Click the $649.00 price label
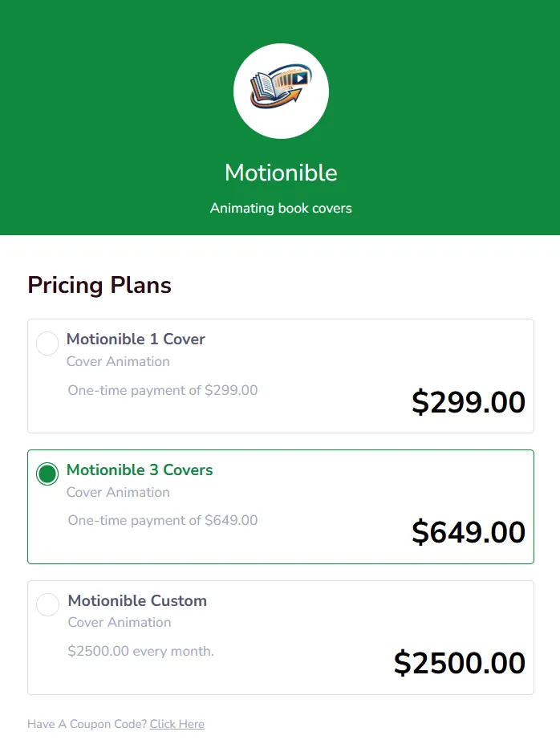This screenshot has width=560, height=744. pyautogui.click(x=469, y=532)
